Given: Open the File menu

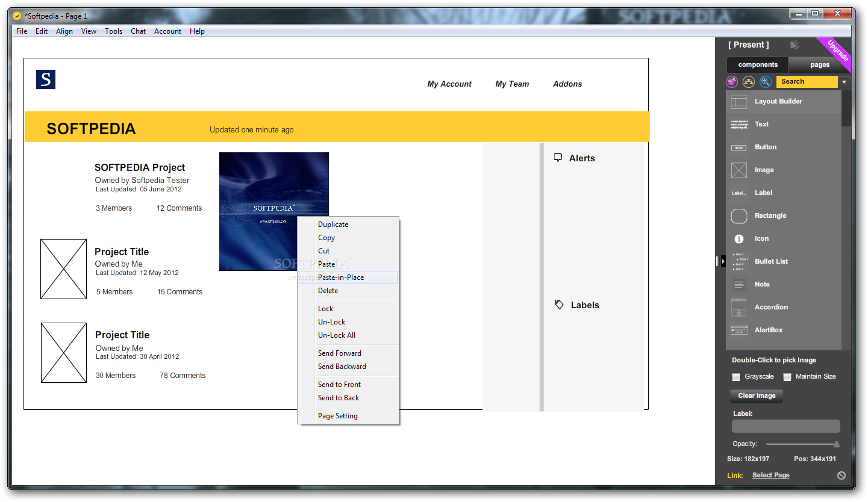Looking at the screenshot, I should coord(22,31).
